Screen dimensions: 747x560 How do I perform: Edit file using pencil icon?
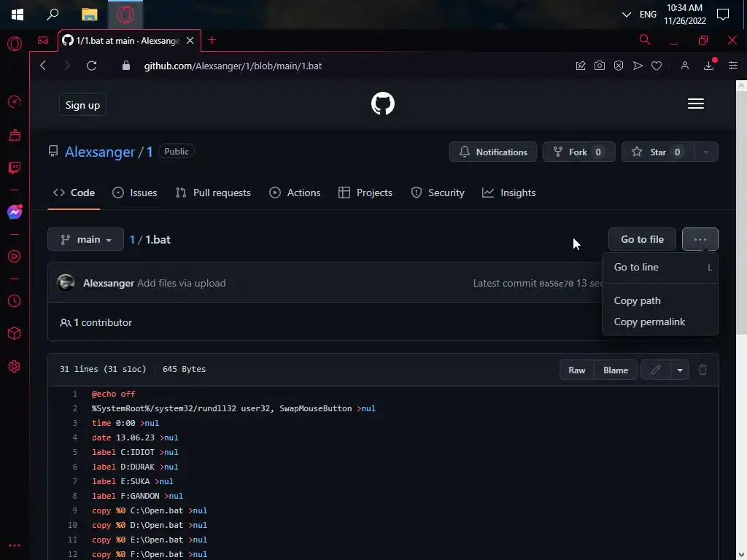(656, 370)
